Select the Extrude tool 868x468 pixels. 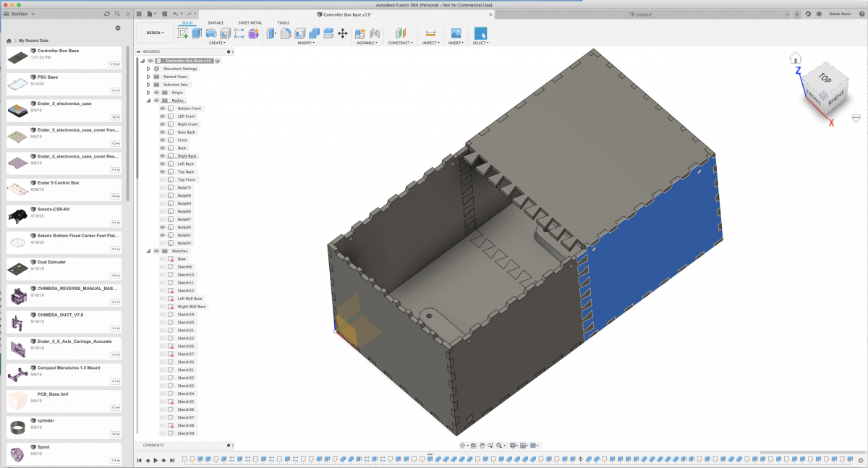point(197,33)
